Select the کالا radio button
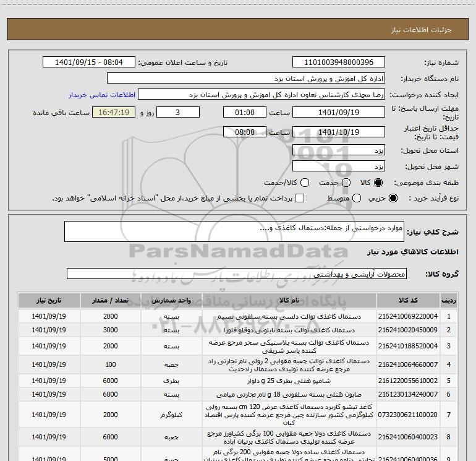Screen dimensions: 476x461 pyautogui.click(x=378, y=183)
